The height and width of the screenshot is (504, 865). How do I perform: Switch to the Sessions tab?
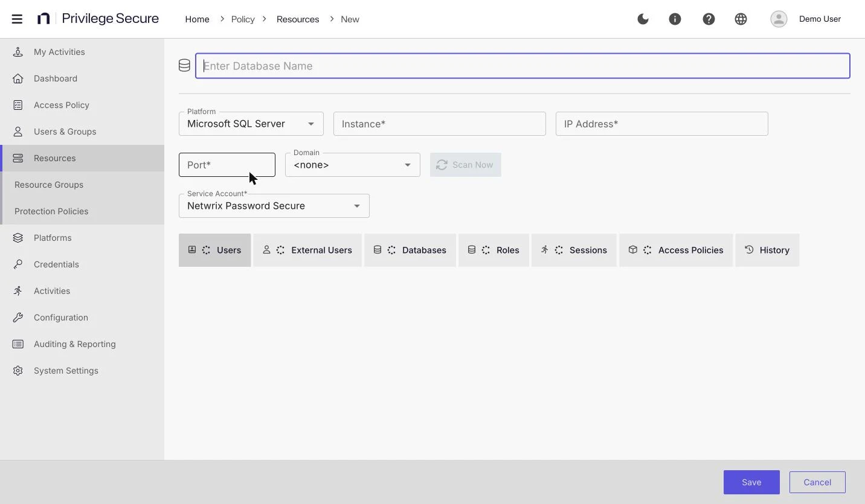(574, 250)
